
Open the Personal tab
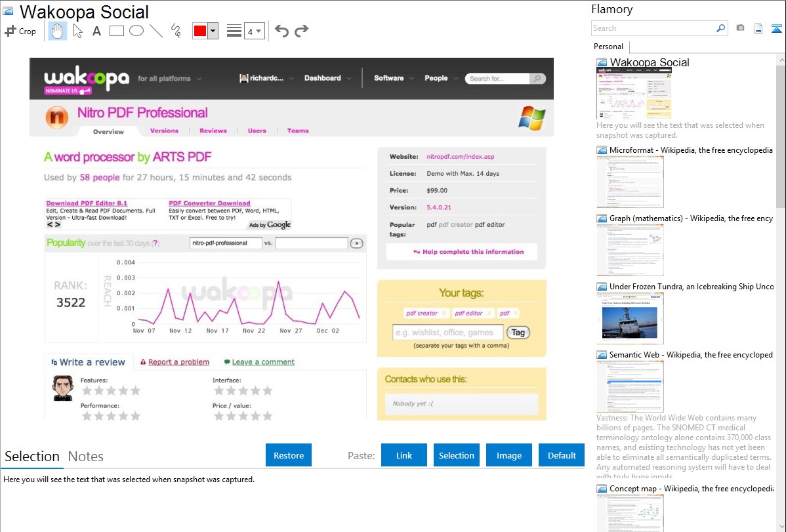pyautogui.click(x=608, y=47)
